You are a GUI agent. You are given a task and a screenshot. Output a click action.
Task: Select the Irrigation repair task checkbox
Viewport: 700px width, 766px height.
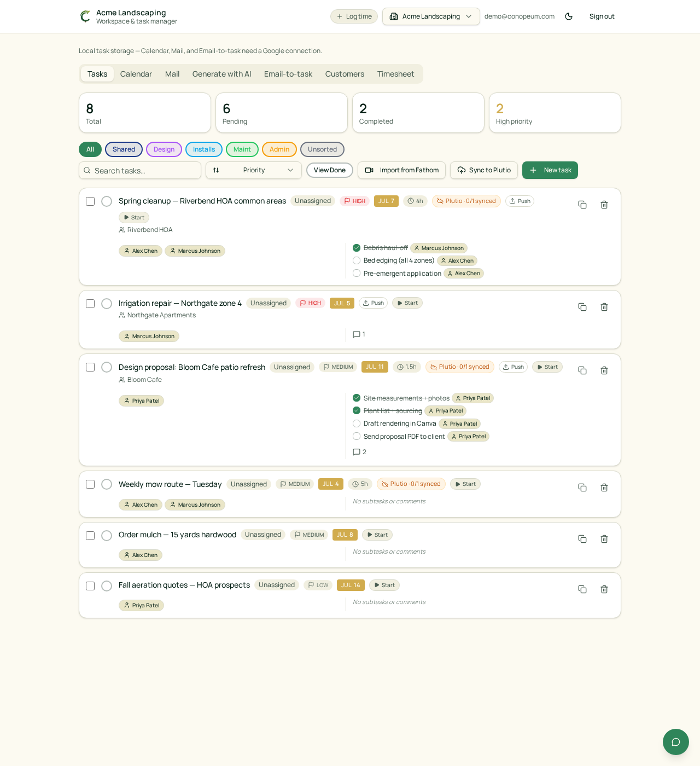pyautogui.click(x=90, y=304)
